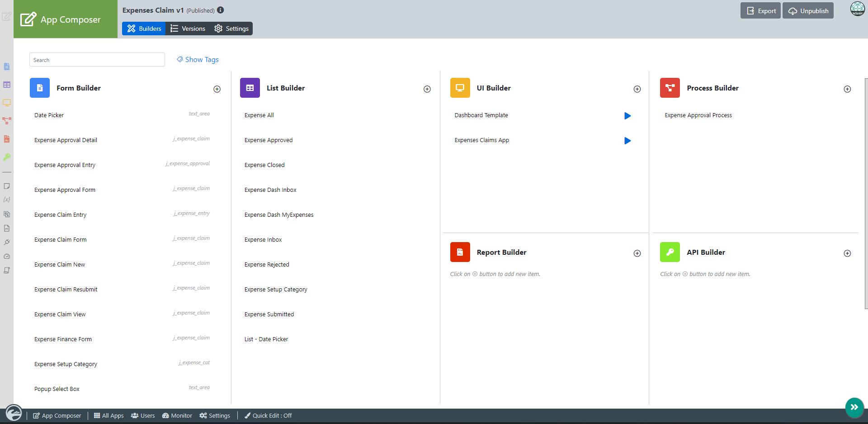Launch the Dashboard Template userview

(627, 116)
